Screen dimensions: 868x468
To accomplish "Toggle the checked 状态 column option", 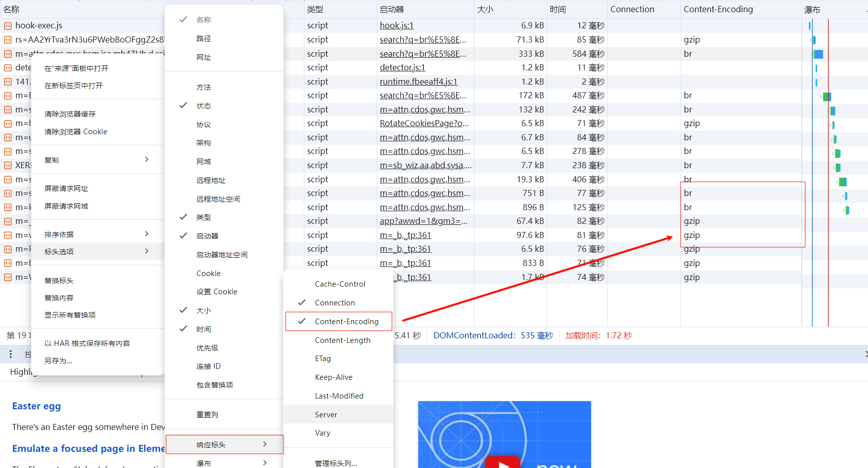I will point(204,106).
